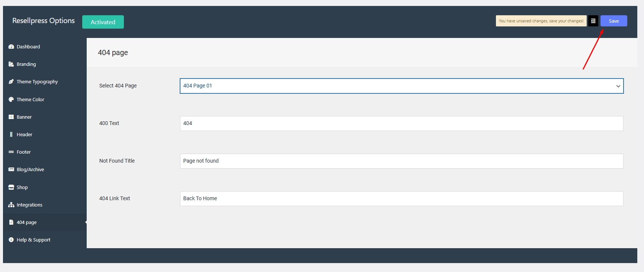The width and height of the screenshot is (644, 272).
Task: Click the Theme Color palette icon
Action: [11, 100]
